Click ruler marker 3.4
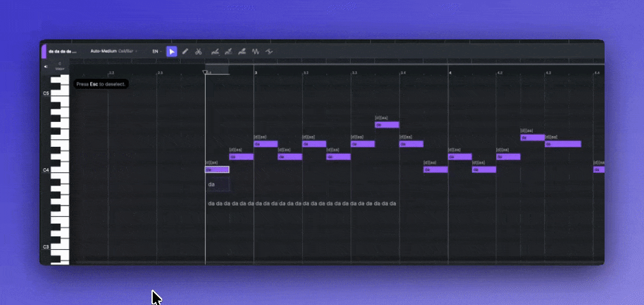Image resolution: width=644 pixels, height=305 pixels. pos(403,73)
